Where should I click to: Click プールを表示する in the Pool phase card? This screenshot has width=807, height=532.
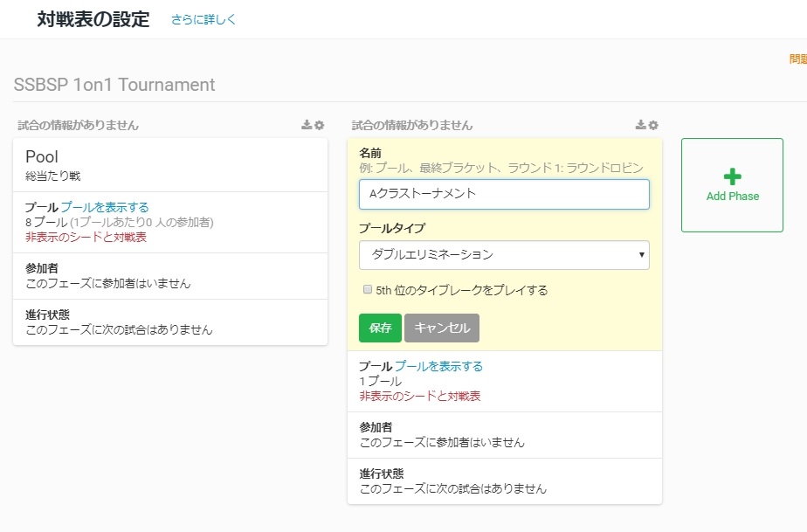pos(105,207)
